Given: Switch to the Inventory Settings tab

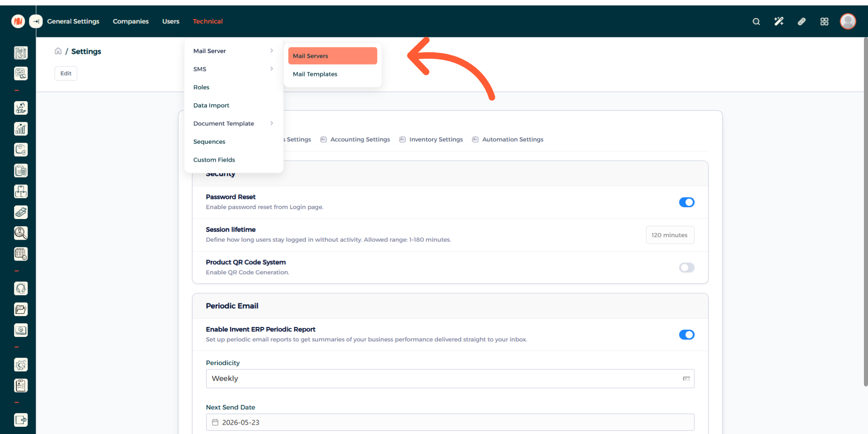Looking at the screenshot, I should point(431,140).
